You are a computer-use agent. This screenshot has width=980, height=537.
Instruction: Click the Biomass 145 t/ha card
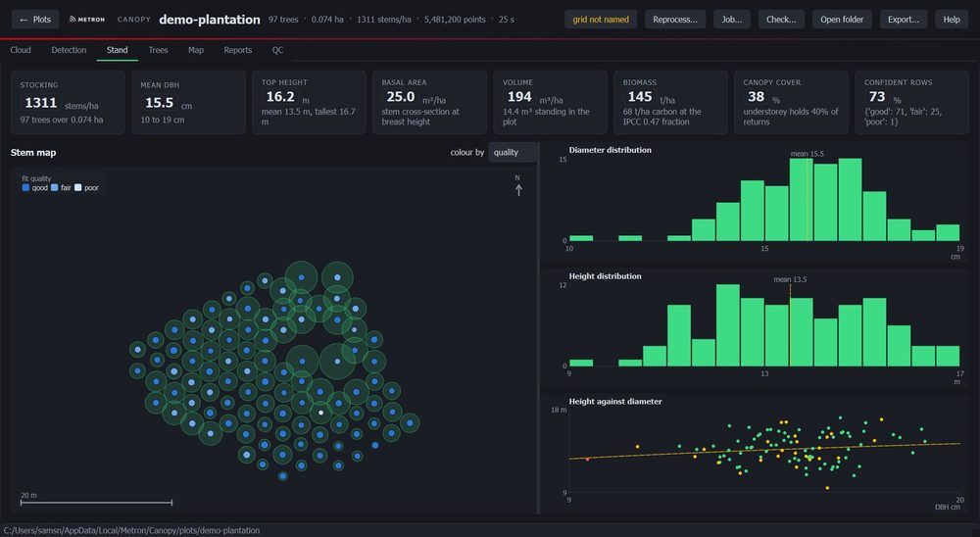point(670,102)
